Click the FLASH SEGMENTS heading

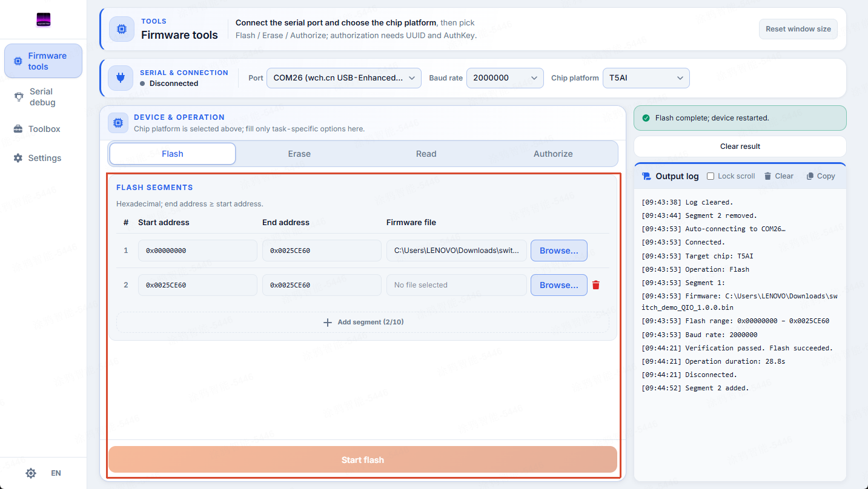(154, 188)
